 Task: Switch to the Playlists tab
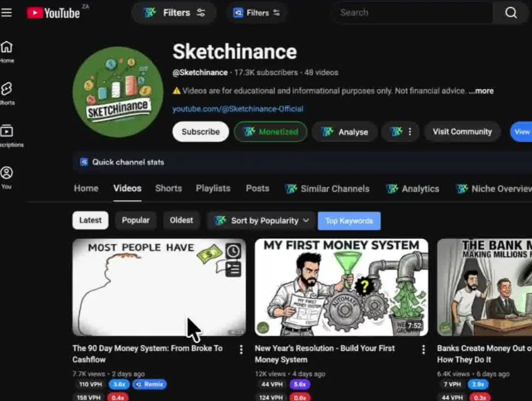coord(213,188)
